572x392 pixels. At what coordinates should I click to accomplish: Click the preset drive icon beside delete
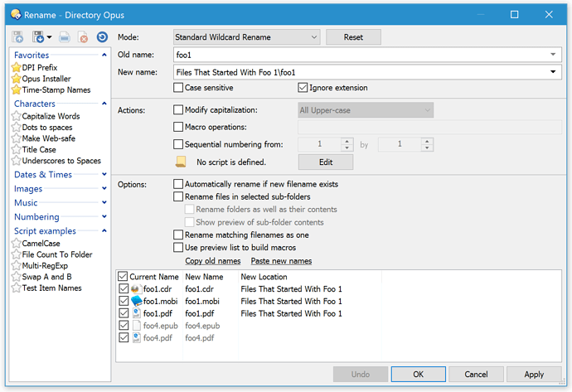click(65, 37)
